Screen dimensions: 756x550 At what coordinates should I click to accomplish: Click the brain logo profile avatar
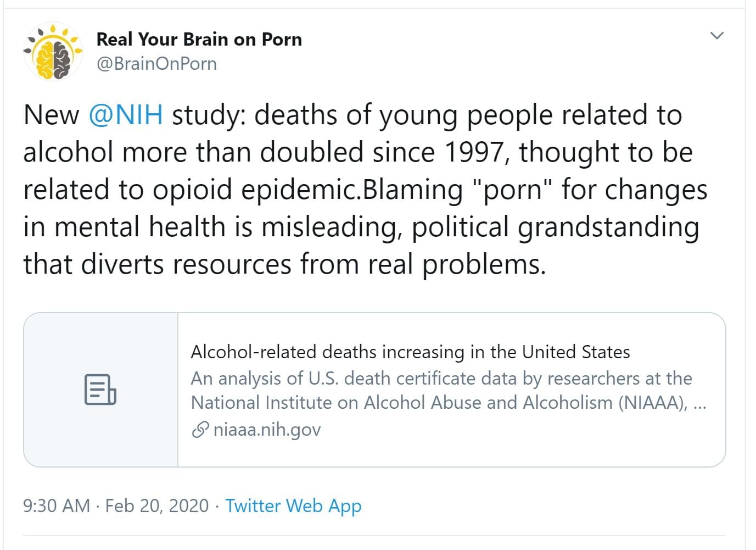[x=53, y=52]
